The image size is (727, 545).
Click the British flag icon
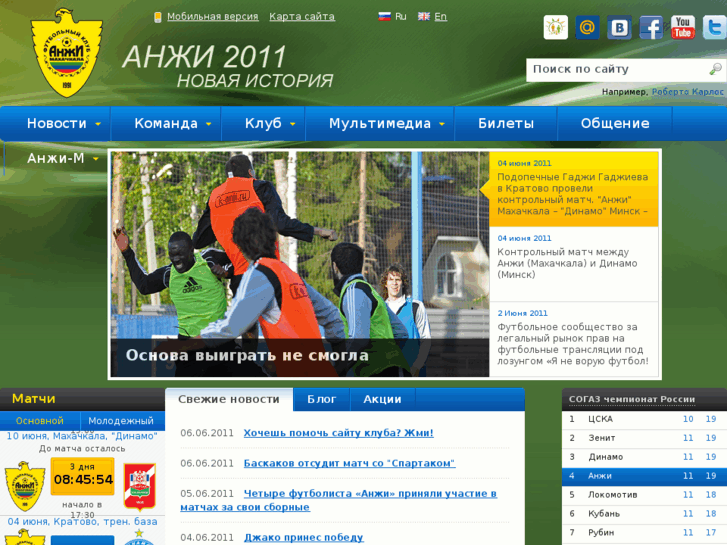pos(424,17)
